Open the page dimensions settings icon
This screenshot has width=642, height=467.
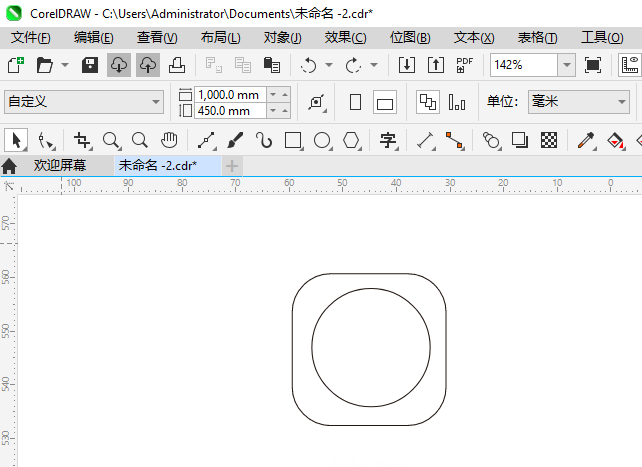[317, 102]
